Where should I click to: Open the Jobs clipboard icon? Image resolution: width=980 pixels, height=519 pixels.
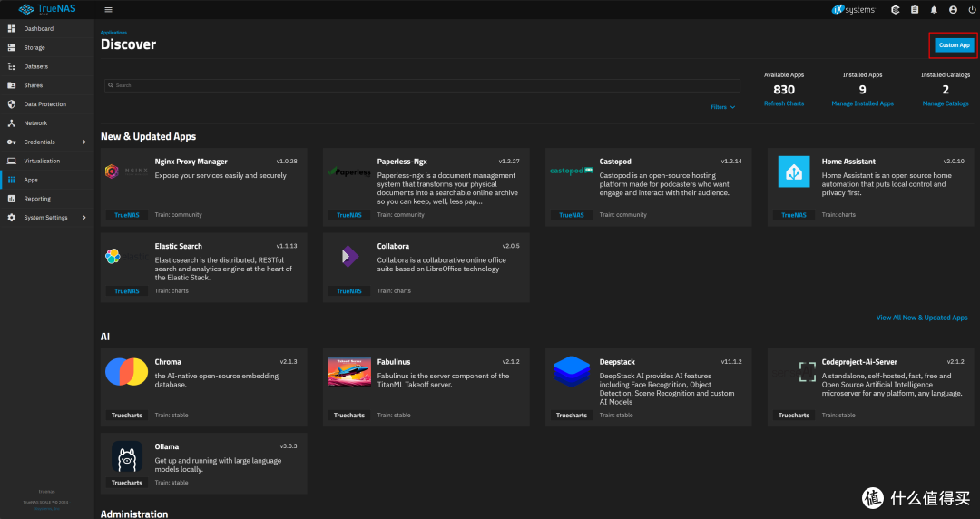915,9
